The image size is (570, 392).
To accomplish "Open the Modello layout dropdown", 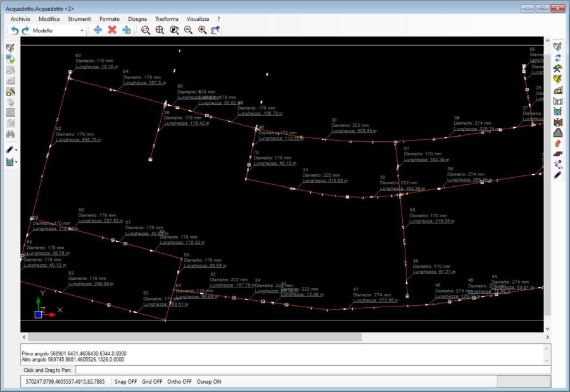I will point(82,30).
